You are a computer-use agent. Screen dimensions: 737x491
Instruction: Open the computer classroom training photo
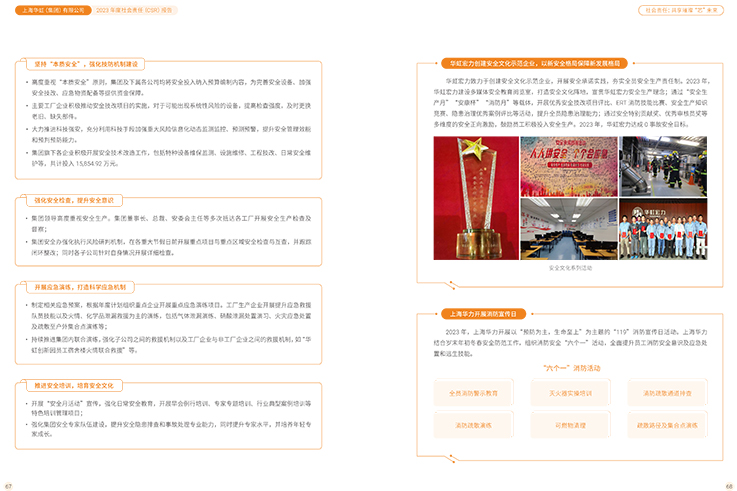555,229
